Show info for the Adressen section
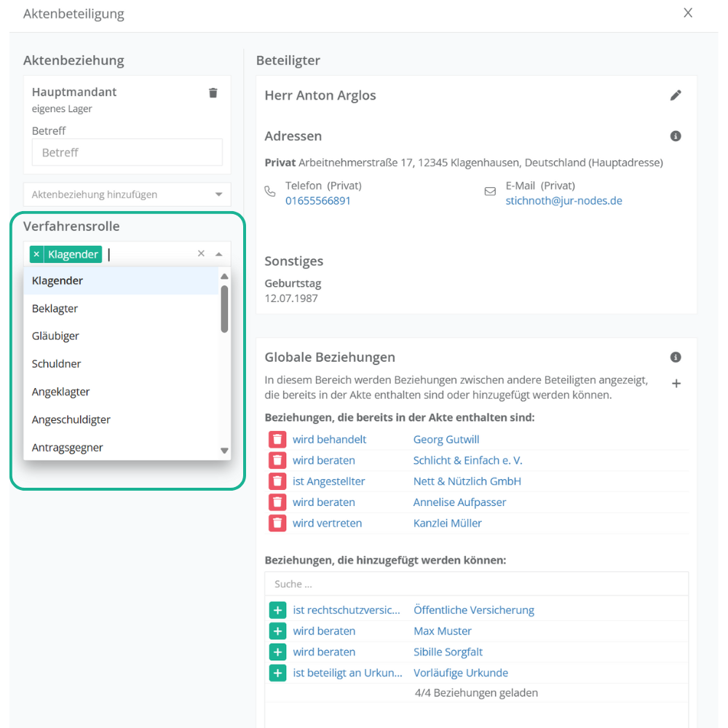Viewport: 728px width, 728px height. [x=676, y=136]
